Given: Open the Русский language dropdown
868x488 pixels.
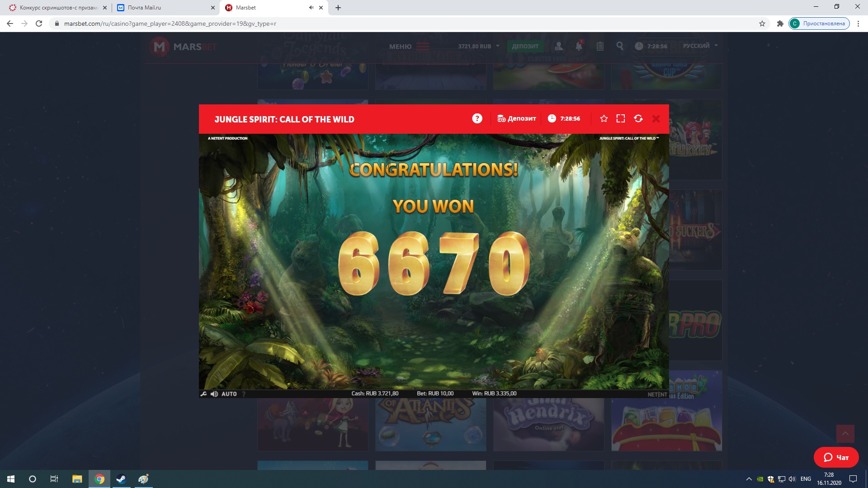Looking at the screenshot, I should pos(700,46).
